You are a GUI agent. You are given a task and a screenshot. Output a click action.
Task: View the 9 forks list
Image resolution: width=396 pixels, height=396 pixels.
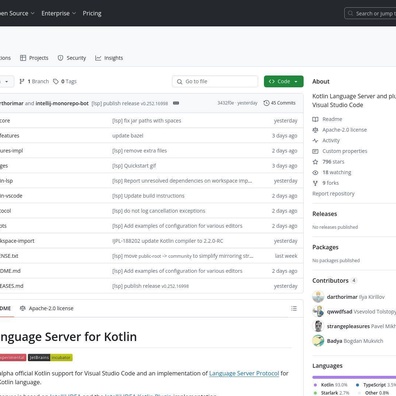tap(330, 183)
